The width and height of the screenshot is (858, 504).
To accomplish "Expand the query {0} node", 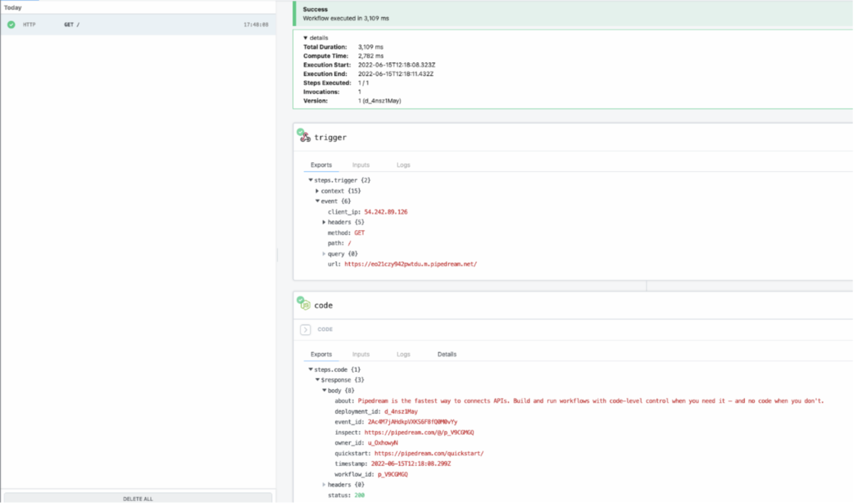I will pyautogui.click(x=324, y=254).
